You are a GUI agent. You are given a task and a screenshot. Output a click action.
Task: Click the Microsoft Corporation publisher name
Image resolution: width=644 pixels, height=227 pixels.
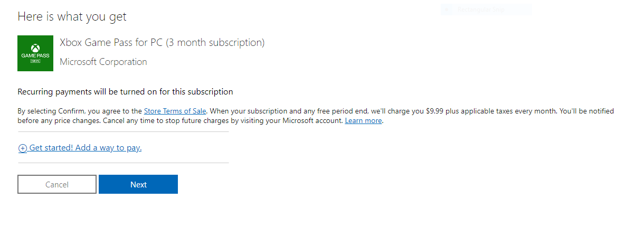pos(103,62)
